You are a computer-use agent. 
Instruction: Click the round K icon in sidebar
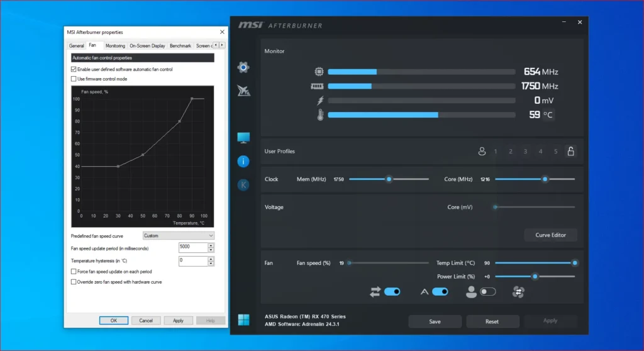[x=243, y=185]
